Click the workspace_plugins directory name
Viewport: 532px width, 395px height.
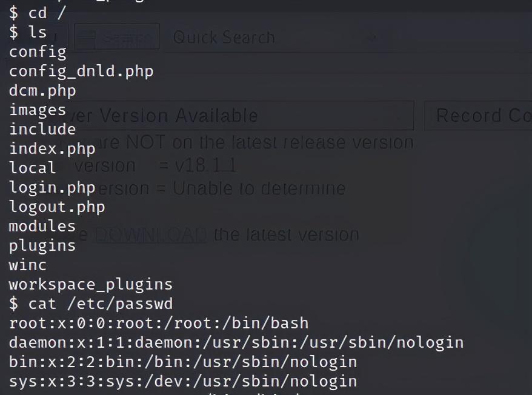[91, 285]
